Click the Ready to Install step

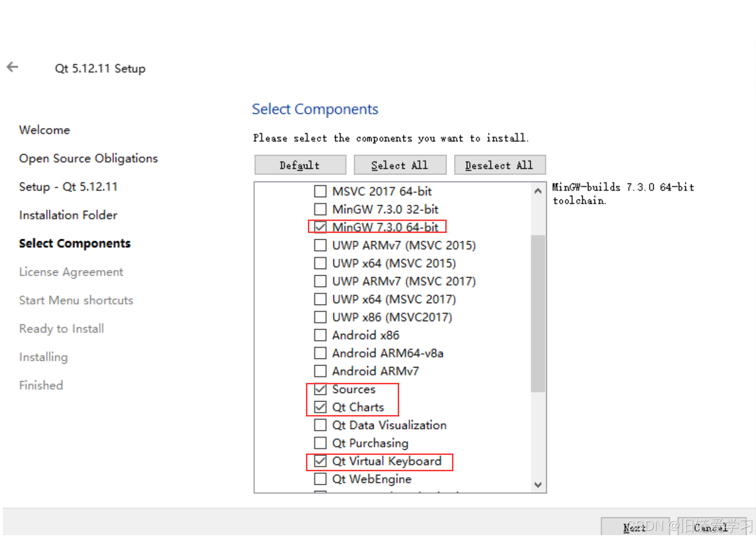point(61,329)
